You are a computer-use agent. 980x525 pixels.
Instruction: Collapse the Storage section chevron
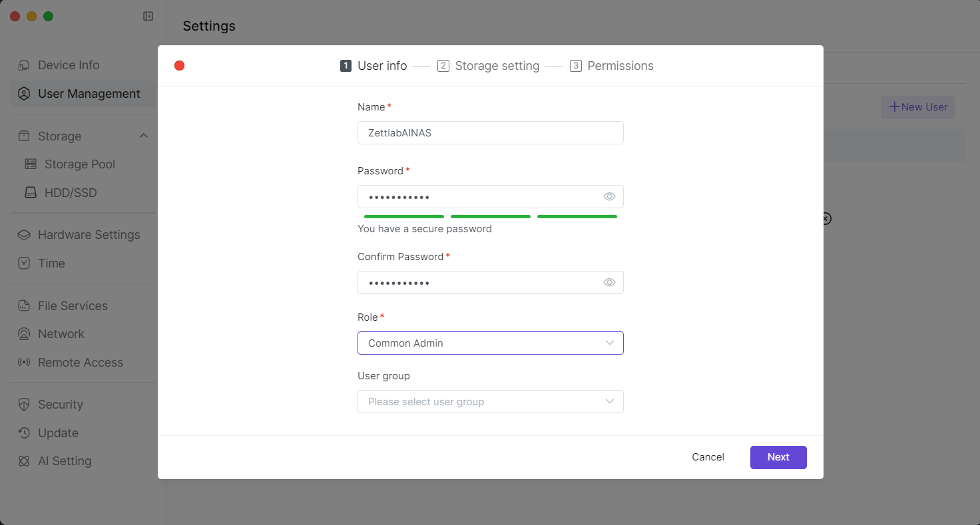(x=143, y=136)
